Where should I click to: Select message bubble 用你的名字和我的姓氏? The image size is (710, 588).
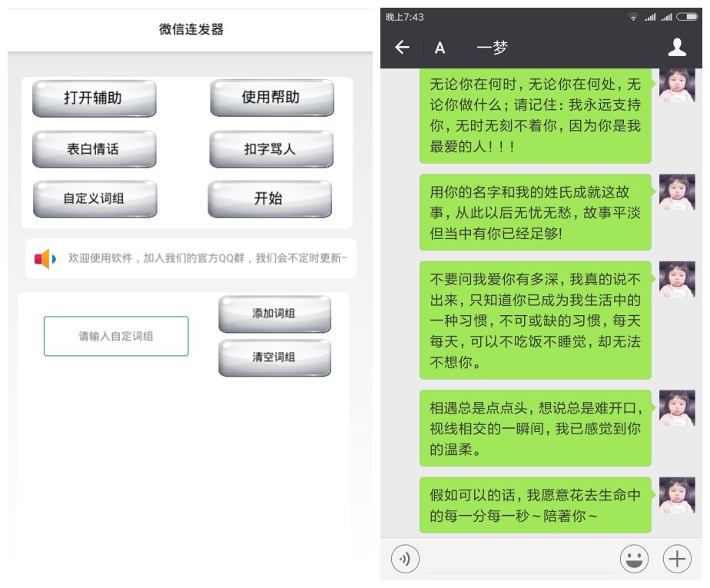(536, 212)
